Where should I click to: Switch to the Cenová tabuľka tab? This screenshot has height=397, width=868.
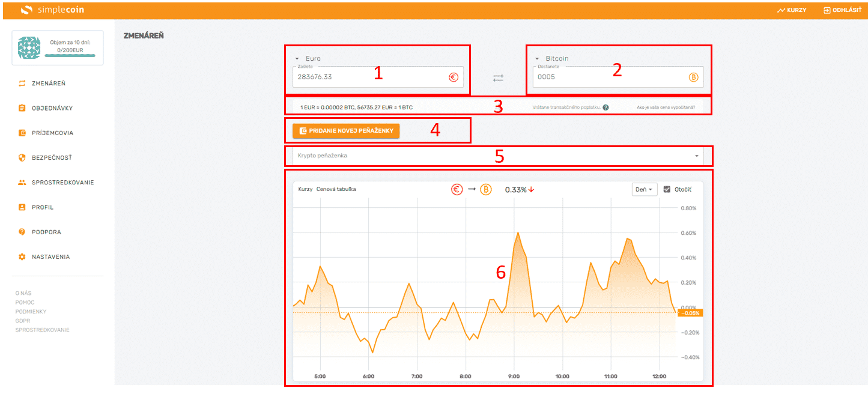tap(336, 189)
